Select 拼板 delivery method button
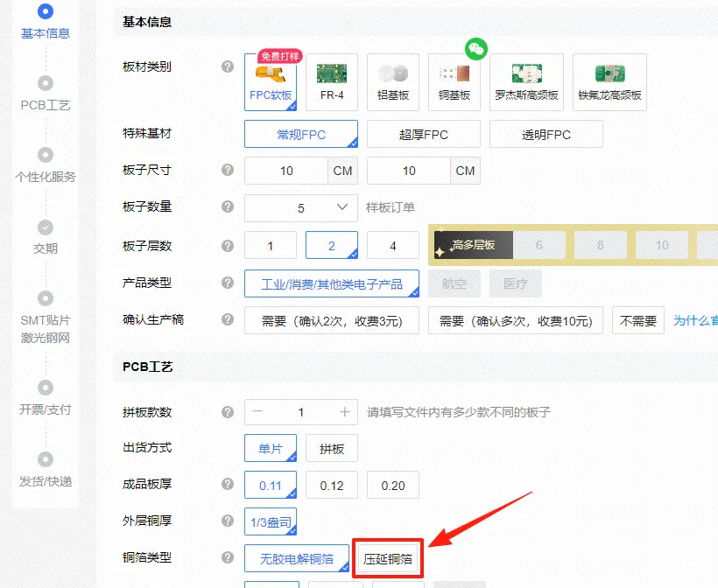Screen dimensions: 718x588 (x=331, y=449)
